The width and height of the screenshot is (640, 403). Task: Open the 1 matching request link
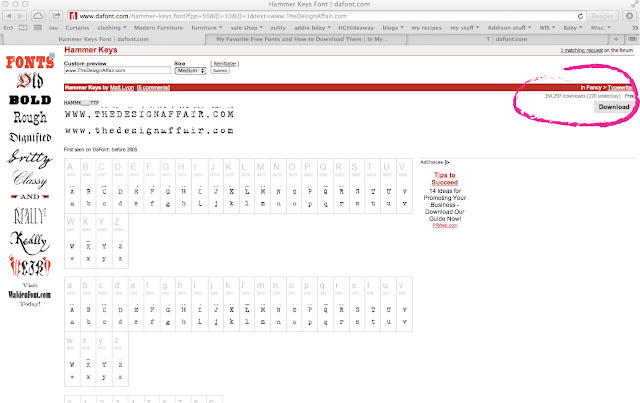coord(582,50)
